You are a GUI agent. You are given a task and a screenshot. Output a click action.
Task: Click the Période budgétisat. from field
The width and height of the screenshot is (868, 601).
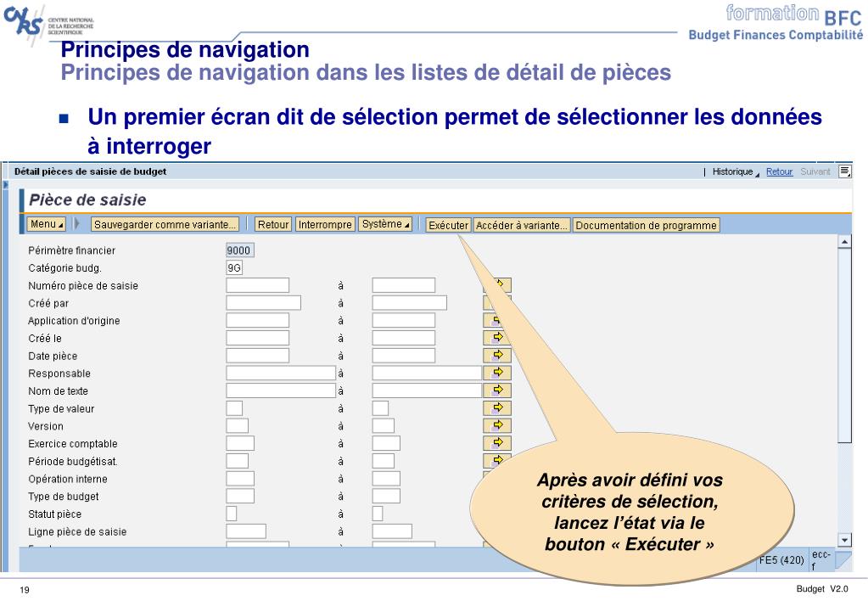coord(237,461)
